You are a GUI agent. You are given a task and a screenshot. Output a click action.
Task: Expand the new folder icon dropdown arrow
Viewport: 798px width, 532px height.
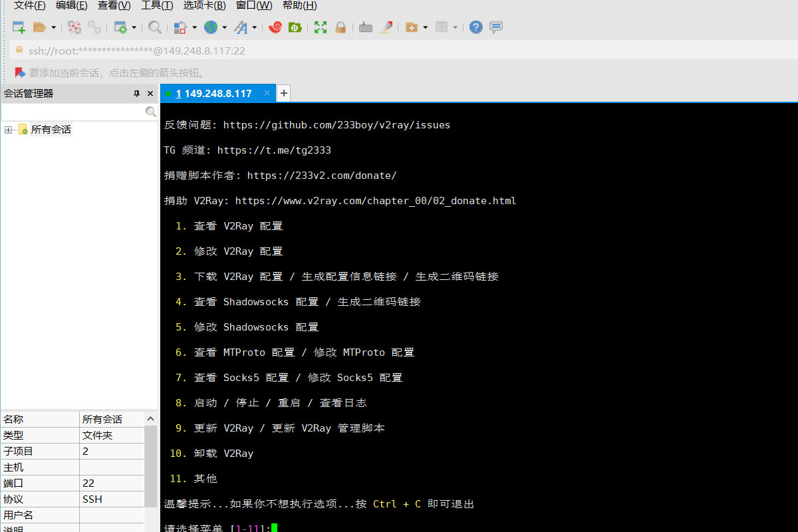[x=425, y=28]
